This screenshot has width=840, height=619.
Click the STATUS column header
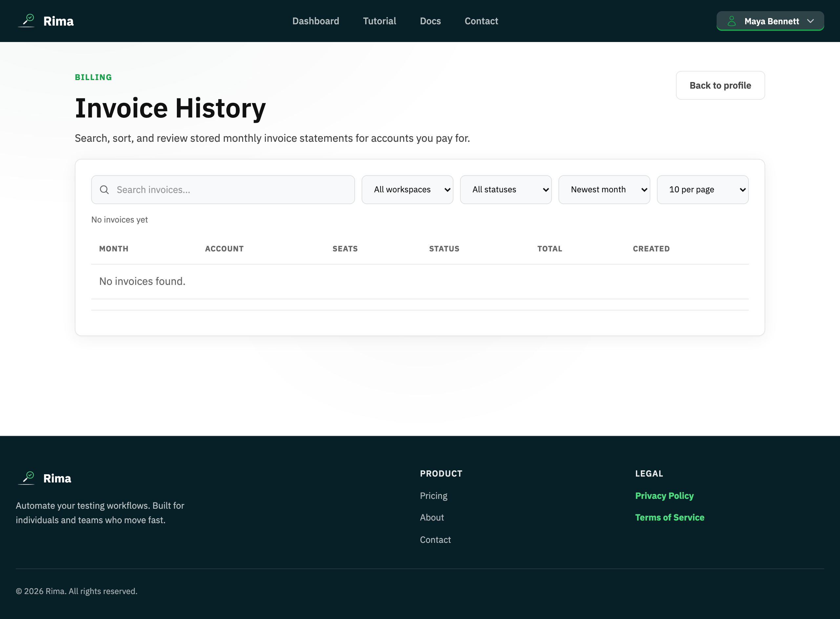point(444,249)
